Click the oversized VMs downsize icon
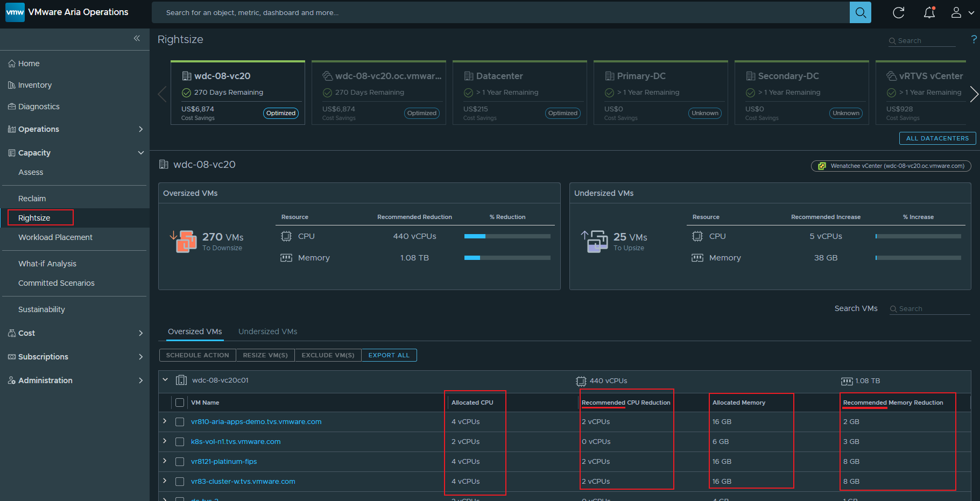This screenshot has width=980, height=501. [x=183, y=241]
